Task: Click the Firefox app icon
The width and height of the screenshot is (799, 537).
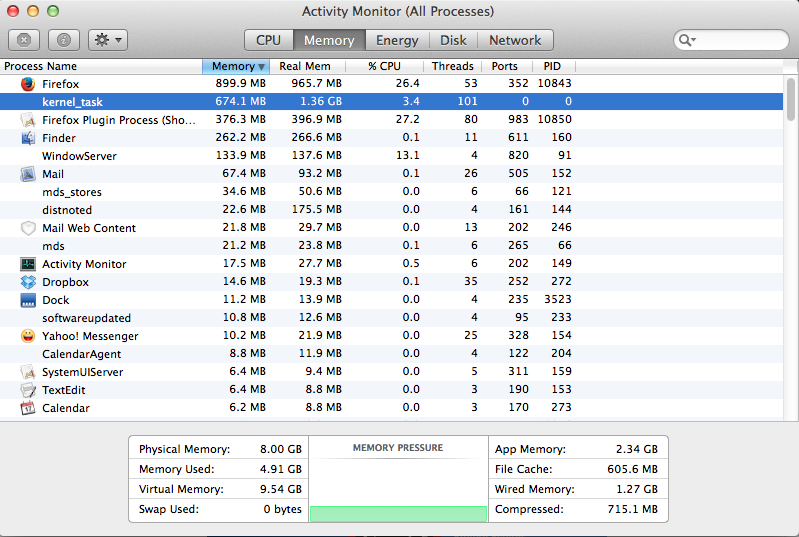Action: [28, 84]
